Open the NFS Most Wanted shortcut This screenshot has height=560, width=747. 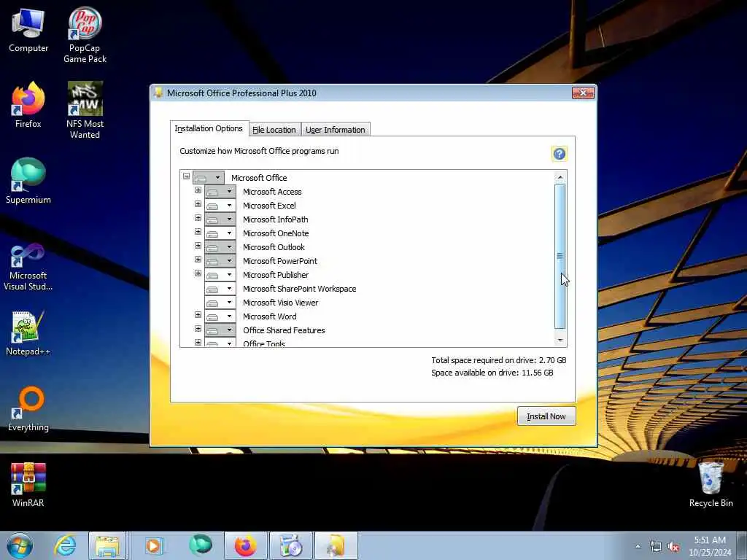coord(85,111)
